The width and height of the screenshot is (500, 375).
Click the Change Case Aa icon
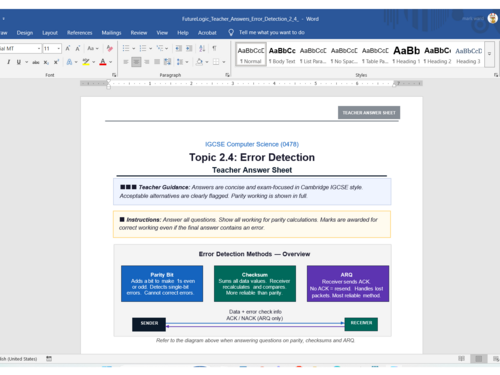(x=91, y=49)
